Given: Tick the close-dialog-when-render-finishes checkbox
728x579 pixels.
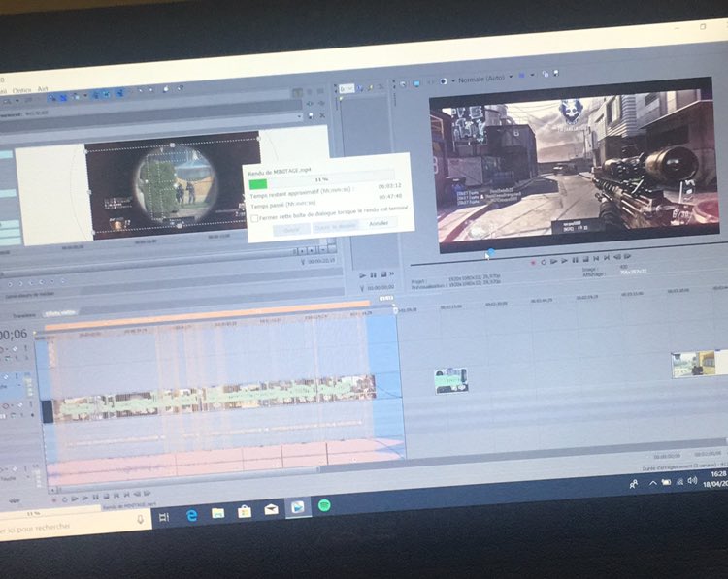Looking at the screenshot, I should pos(254,218).
